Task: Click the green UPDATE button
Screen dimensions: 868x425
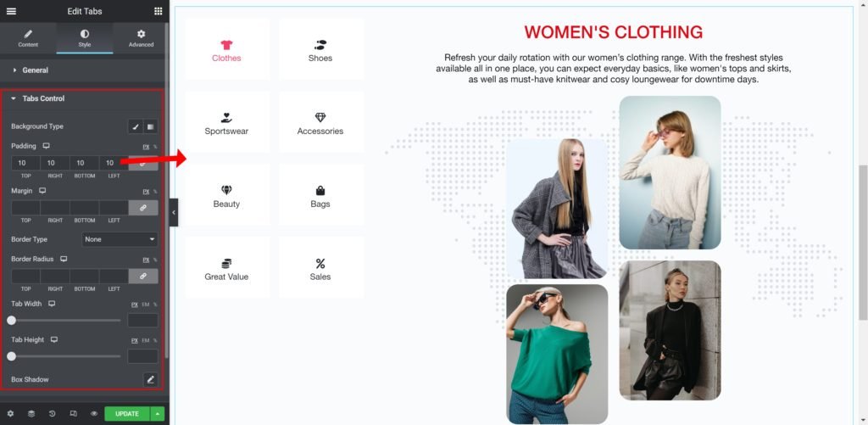Action: coord(127,413)
